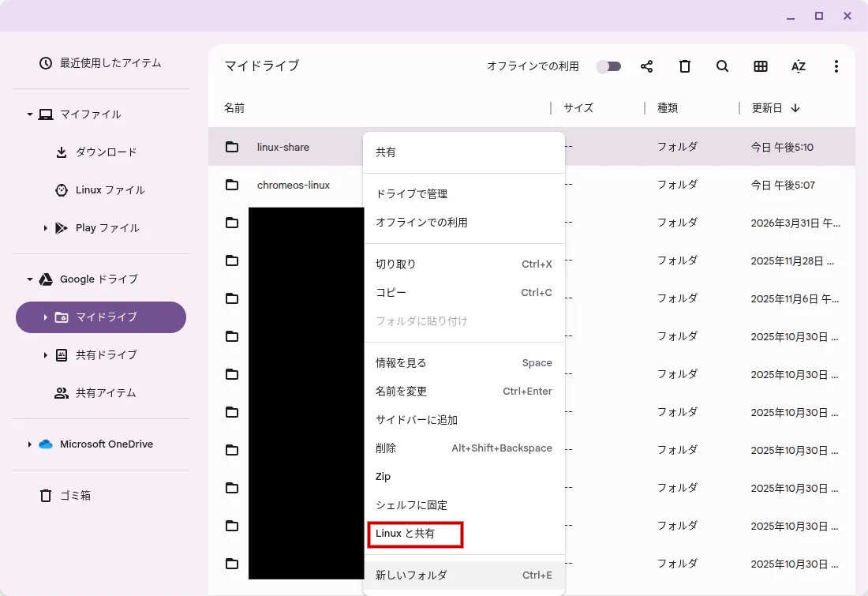
Task: Expand the My Drive sidebar node
Action: click(46, 317)
